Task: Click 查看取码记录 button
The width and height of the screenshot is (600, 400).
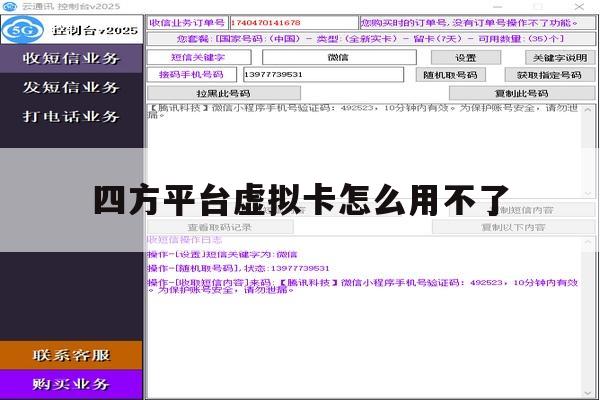Action: [220, 227]
